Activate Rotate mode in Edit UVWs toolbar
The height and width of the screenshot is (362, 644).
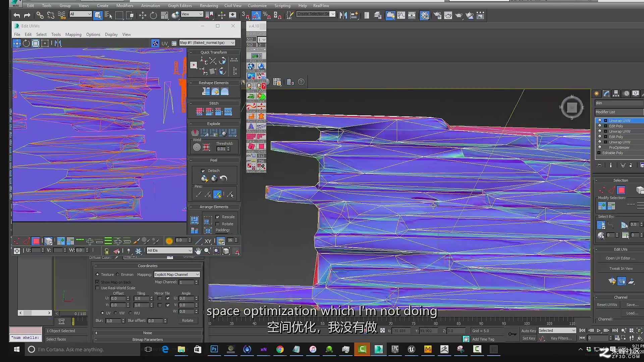pos(26,43)
